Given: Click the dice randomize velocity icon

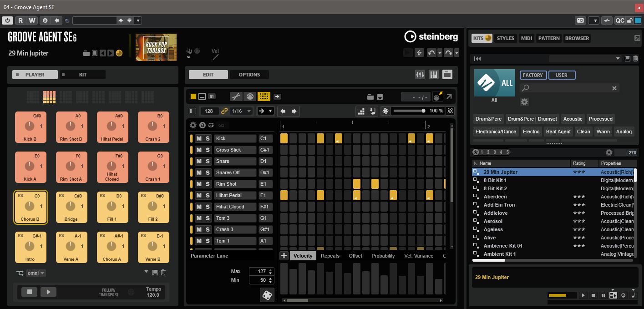Looking at the screenshot, I should pos(267,295).
